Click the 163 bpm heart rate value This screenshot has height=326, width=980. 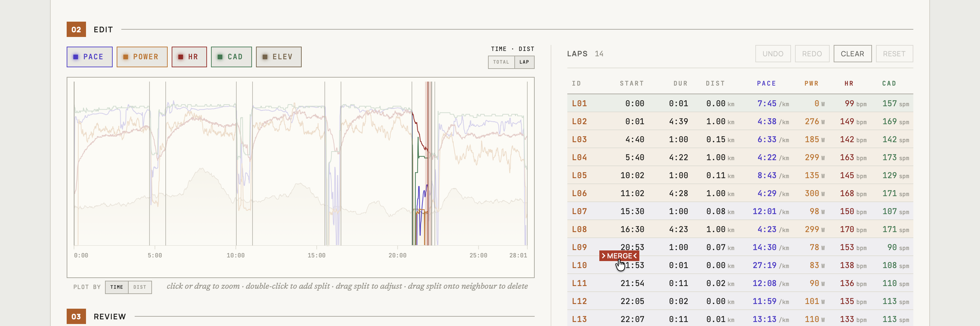click(x=853, y=158)
